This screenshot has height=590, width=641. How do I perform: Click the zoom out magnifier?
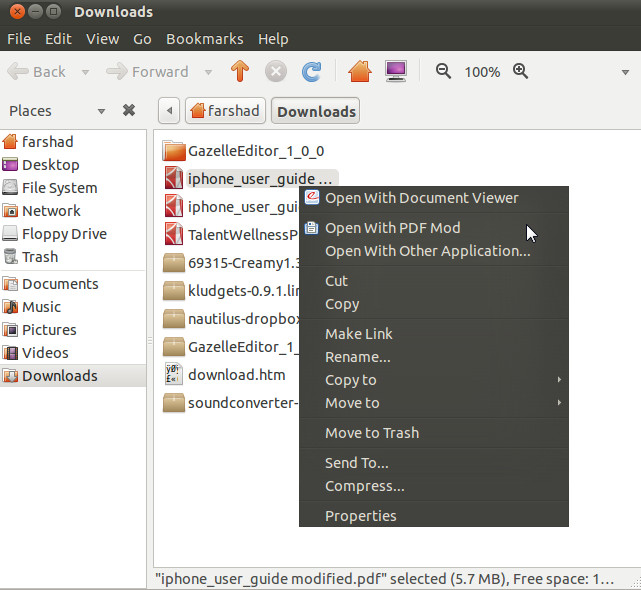[443, 71]
